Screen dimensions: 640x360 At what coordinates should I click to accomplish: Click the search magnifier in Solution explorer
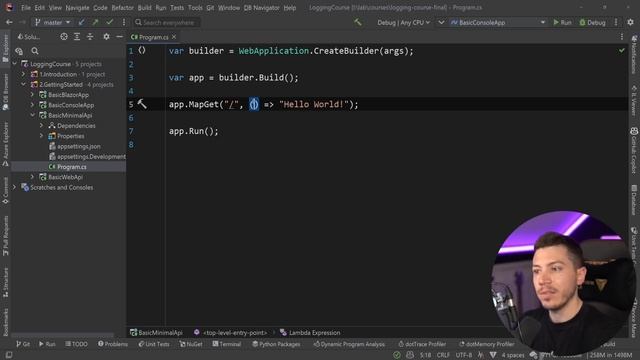tap(35, 51)
